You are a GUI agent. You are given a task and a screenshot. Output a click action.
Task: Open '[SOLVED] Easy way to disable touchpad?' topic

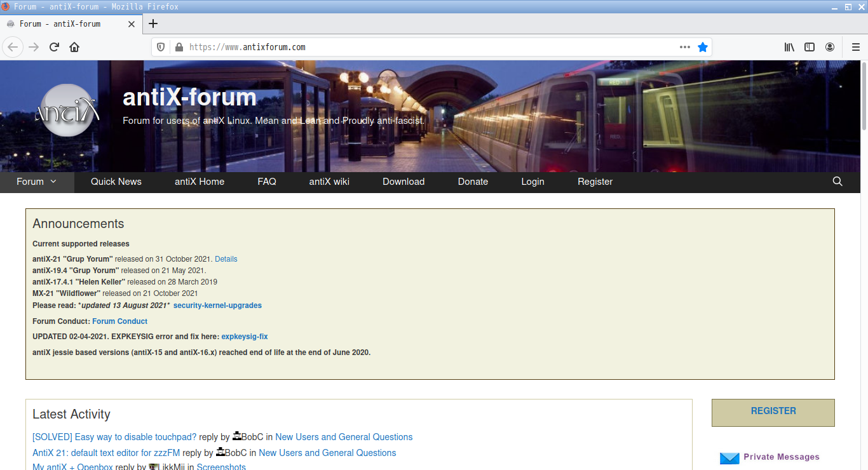coord(114,437)
